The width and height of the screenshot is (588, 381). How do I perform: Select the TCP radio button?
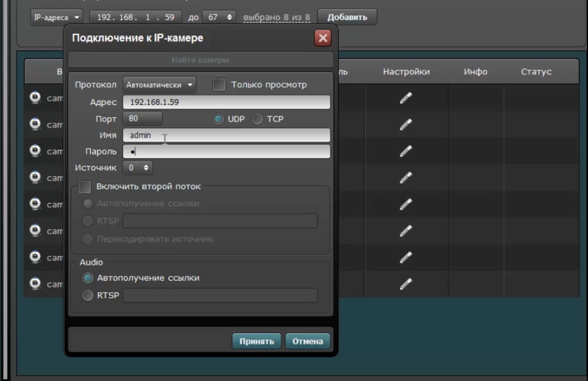(x=258, y=119)
